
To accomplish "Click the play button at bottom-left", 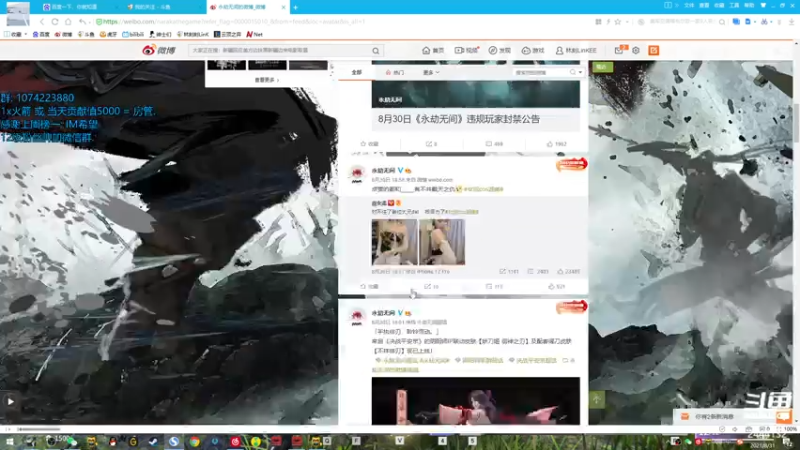I will (x=10, y=402).
